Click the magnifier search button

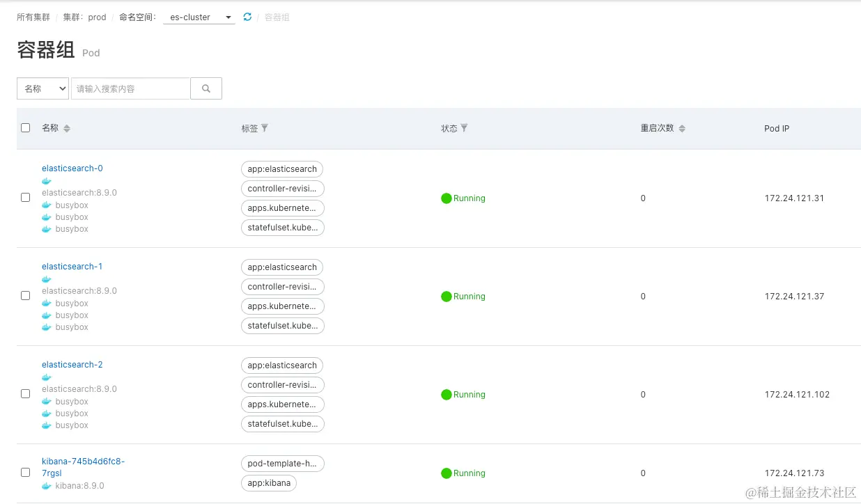[206, 88]
